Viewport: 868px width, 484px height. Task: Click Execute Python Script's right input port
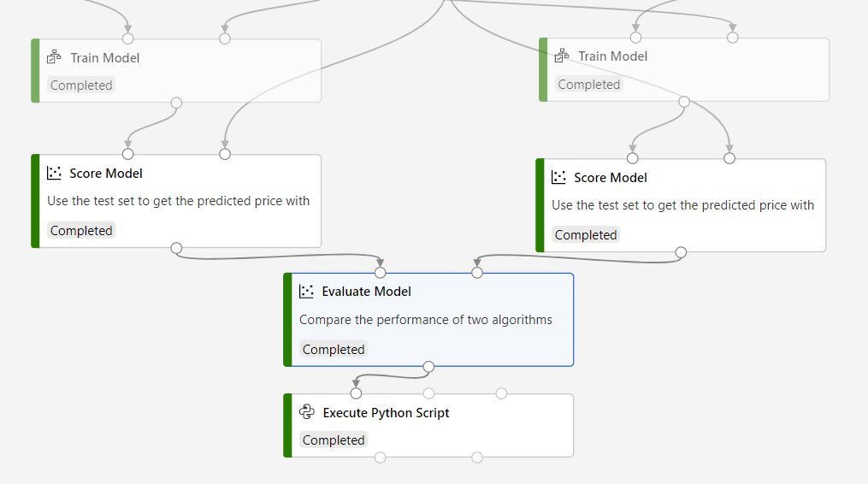[501, 393]
